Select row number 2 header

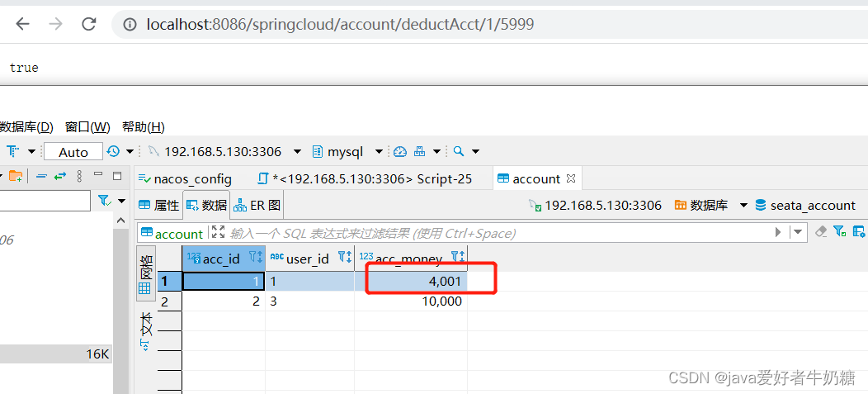(x=169, y=301)
